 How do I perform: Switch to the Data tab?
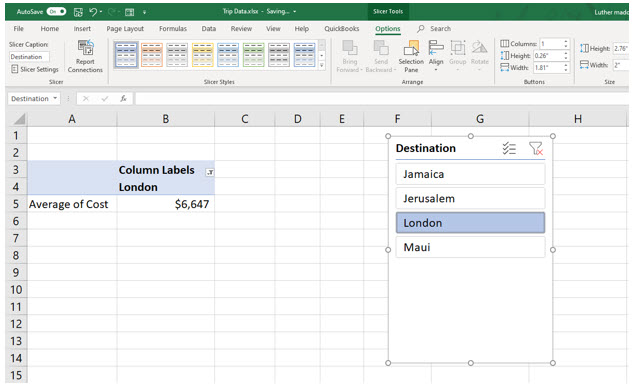coord(209,29)
